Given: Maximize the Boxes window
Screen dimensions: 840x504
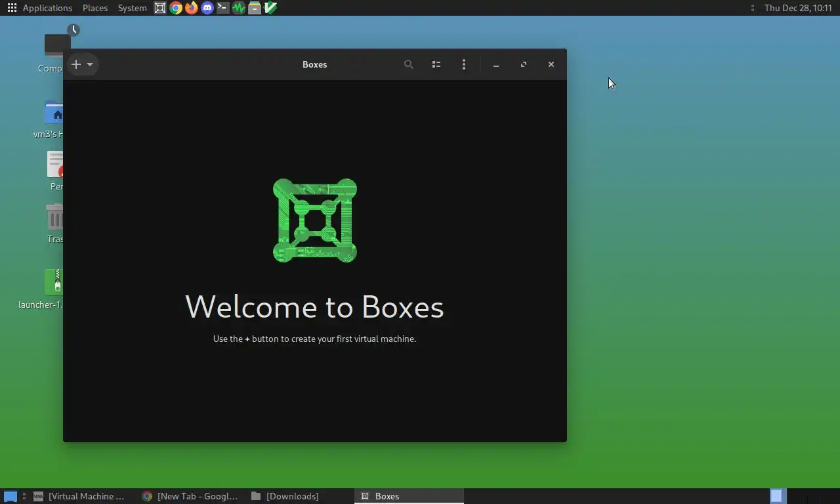Looking at the screenshot, I should click(x=524, y=64).
